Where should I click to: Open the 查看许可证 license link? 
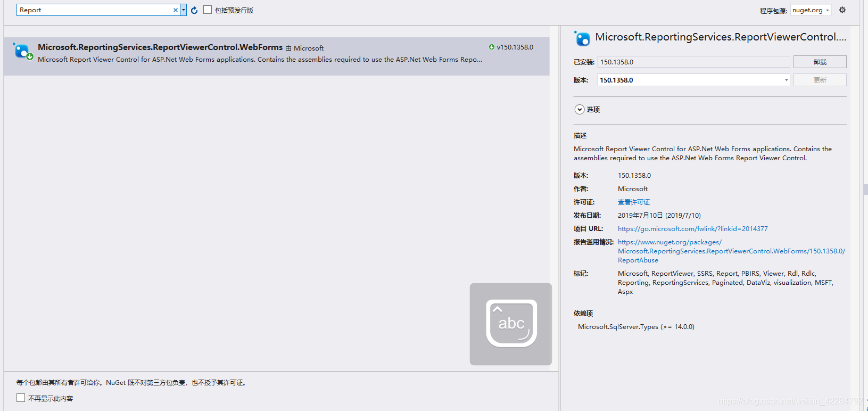pyautogui.click(x=634, y=202)
